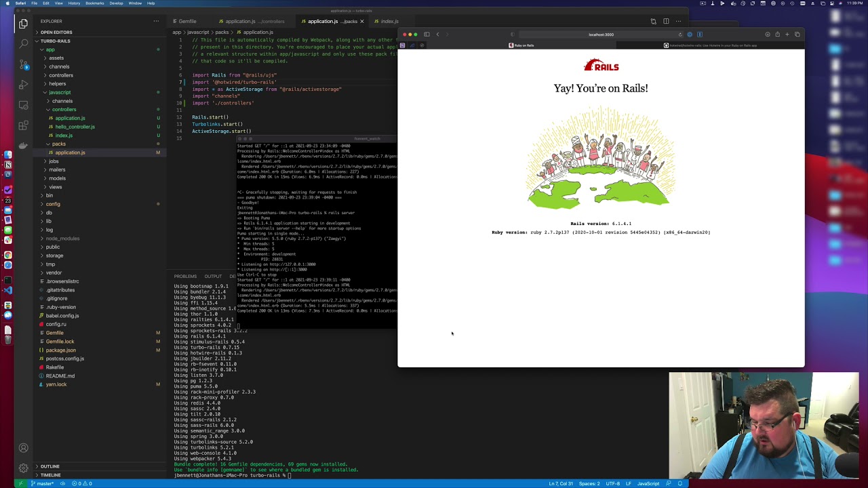The width and height of the screenshot is (868, 488).
Task: Reload the localhost:3000 page
Action: point(680,35)
